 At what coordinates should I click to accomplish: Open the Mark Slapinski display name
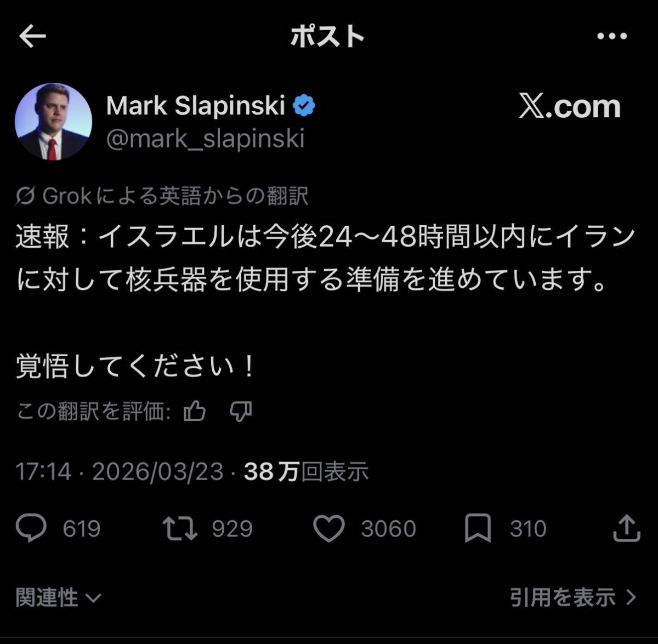(196, 105)
